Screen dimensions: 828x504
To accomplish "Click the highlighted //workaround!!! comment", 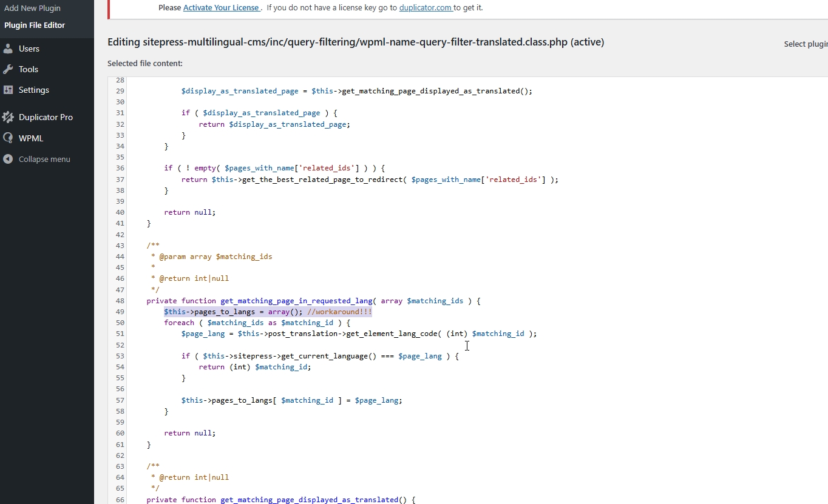I will (339, 312).
